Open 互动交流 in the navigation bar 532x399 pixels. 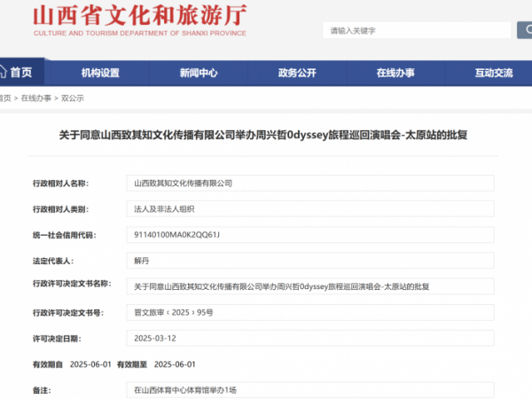pos(493,73)
